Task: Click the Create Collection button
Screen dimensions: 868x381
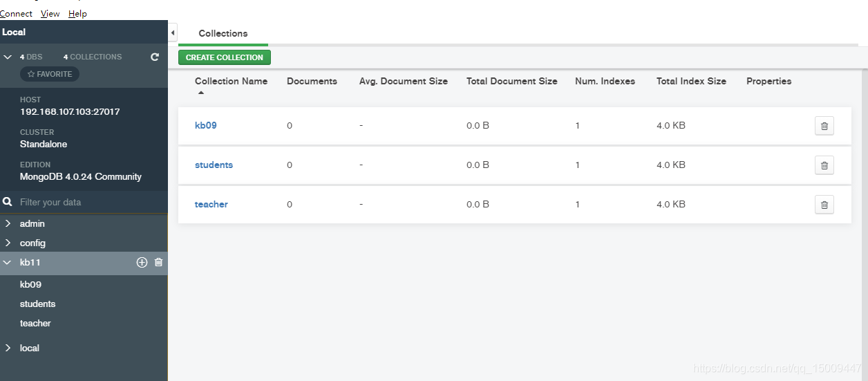Action: 225,57
